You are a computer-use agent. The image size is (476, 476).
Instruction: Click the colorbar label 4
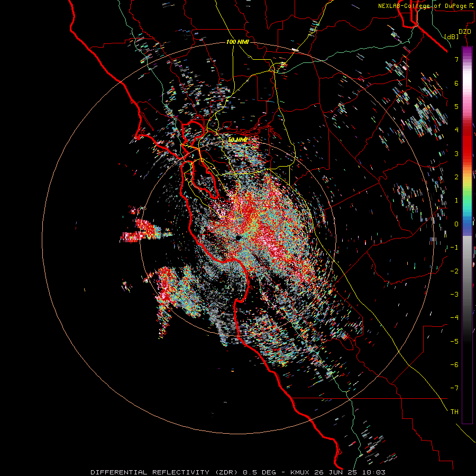456,130
